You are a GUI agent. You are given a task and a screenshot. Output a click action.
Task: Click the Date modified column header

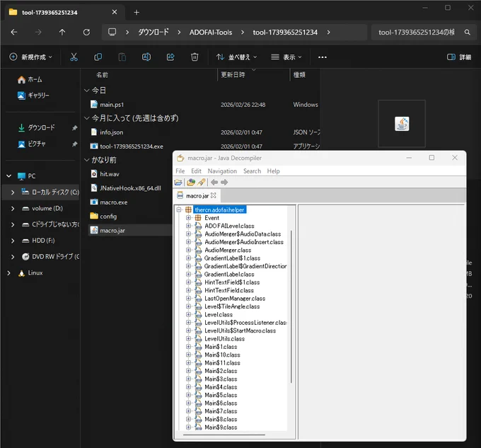tap(233, 75)
